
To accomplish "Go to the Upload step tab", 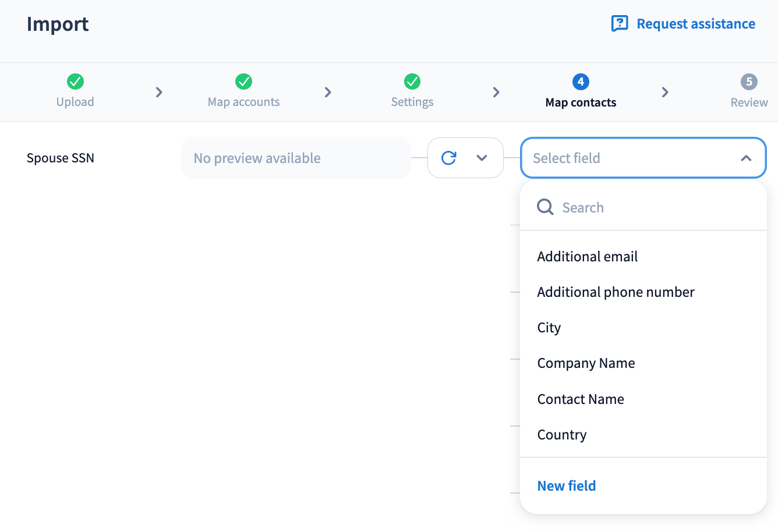I will point(75,102).
